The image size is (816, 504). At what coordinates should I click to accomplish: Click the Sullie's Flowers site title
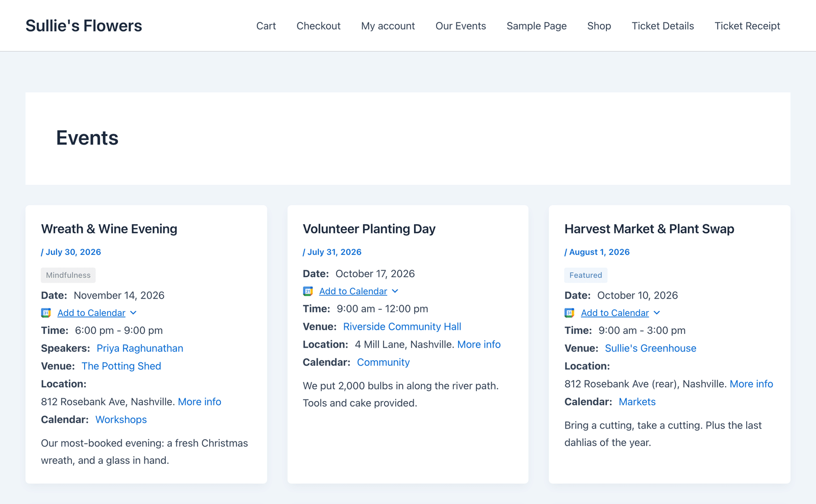point(84,25)
